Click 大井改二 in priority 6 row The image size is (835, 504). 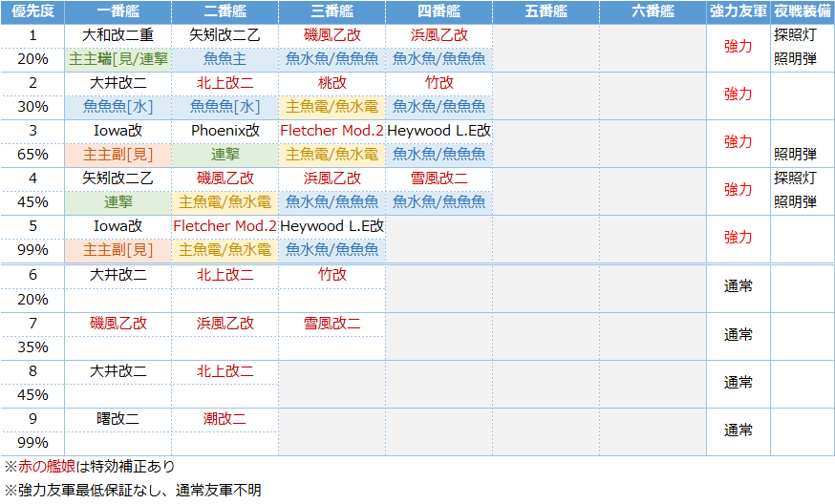(118, 275)
